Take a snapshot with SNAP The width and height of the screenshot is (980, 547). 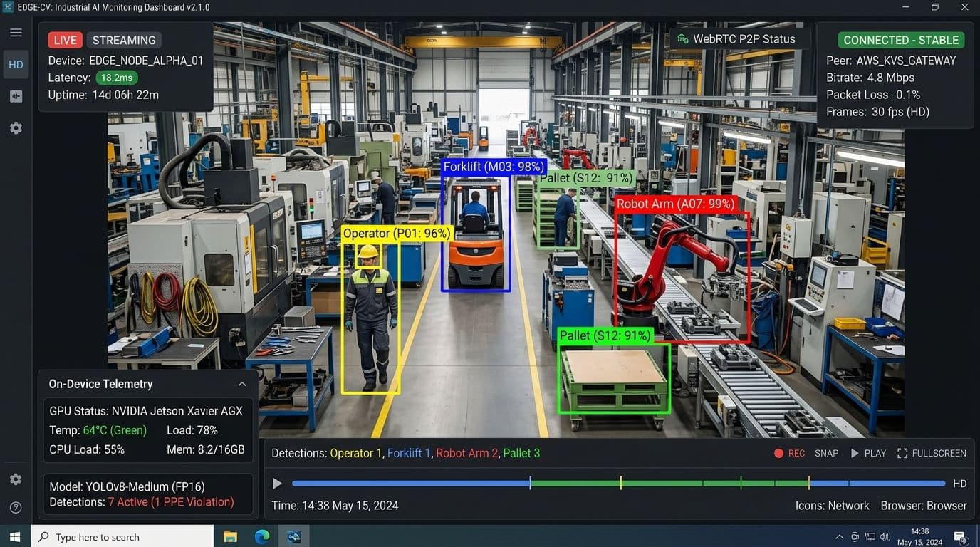coord(827,453)
